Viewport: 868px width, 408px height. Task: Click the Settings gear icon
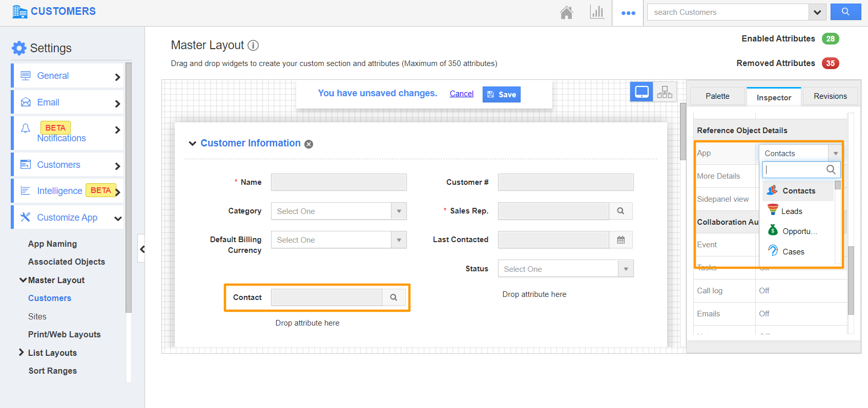click(x=19, y=48)
